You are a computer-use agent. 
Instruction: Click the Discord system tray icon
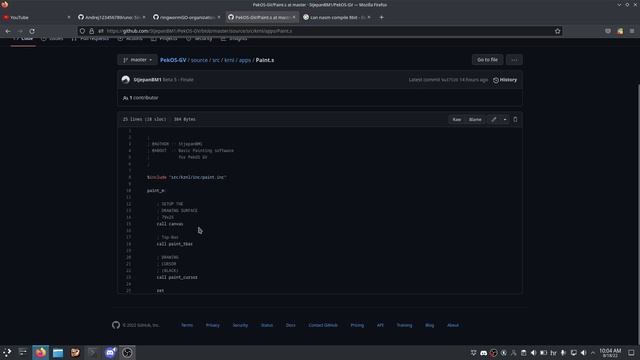coord(484,353)
